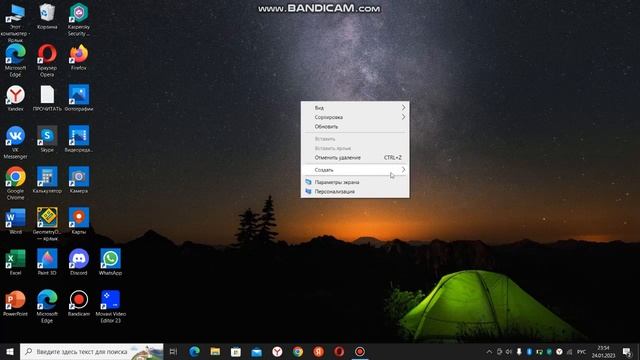The width and height of the screenshot is (640, 360).
Task: Open the Mail app on taskbar
Action: [x=256, y=351]
